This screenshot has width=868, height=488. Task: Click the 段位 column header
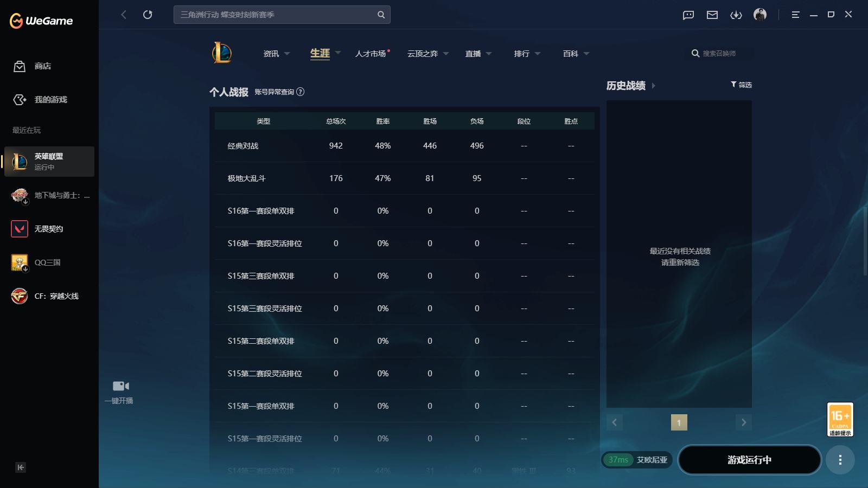click(x=524, y=121)
